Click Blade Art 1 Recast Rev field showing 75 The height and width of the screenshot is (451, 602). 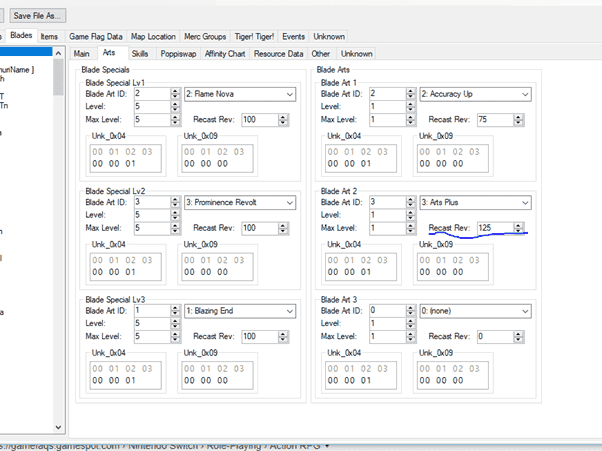click(496, 120)
